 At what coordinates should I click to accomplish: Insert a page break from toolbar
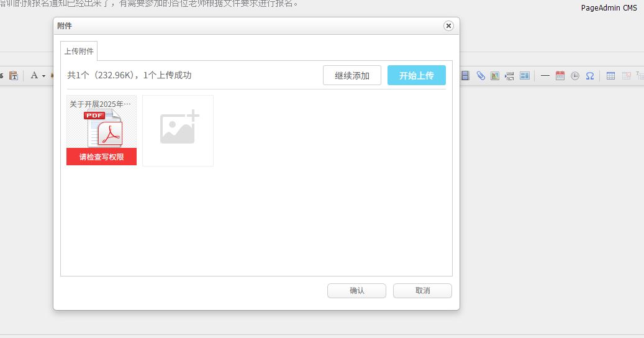pos(510,76)
